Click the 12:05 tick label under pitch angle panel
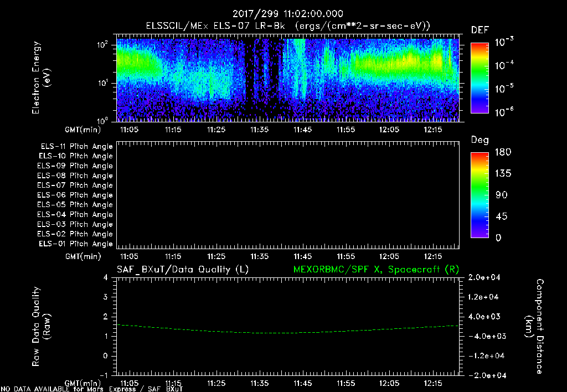This screenshot has width=567, height=392. [x=389, y=256]
